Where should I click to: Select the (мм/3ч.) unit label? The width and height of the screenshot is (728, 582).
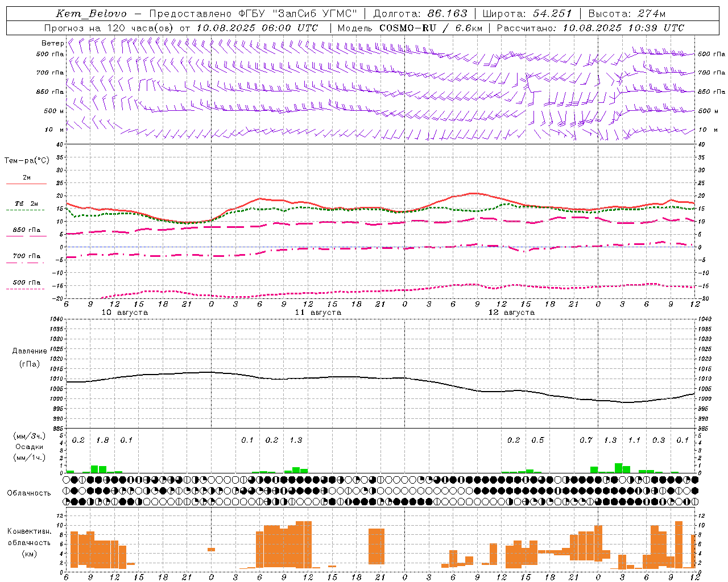30,436
